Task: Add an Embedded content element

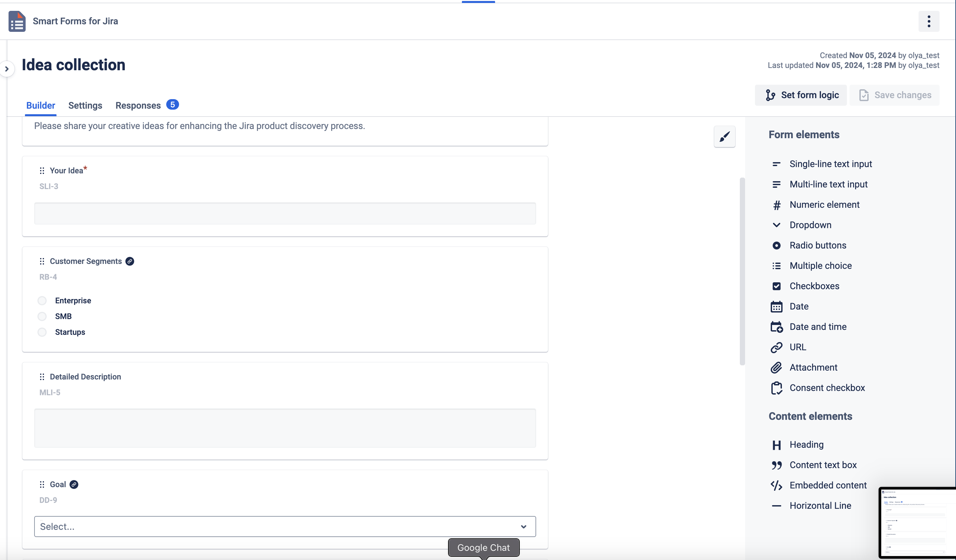Action: [x=828, y=485]
